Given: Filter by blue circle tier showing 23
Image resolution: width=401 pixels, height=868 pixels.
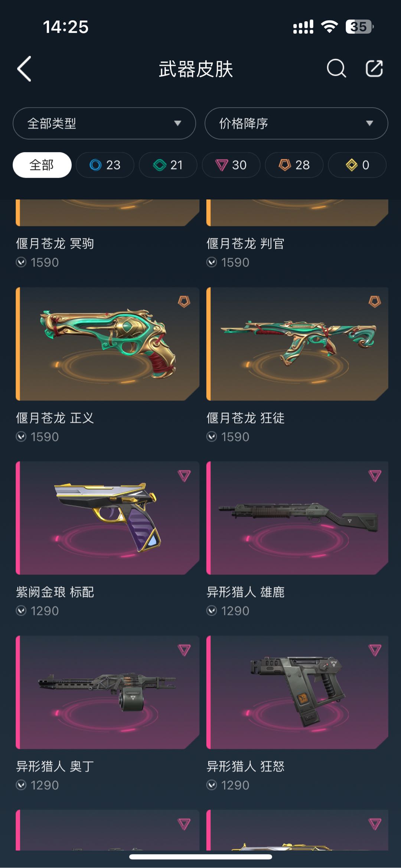Looking at the screenshot, I should pos(105,165).
